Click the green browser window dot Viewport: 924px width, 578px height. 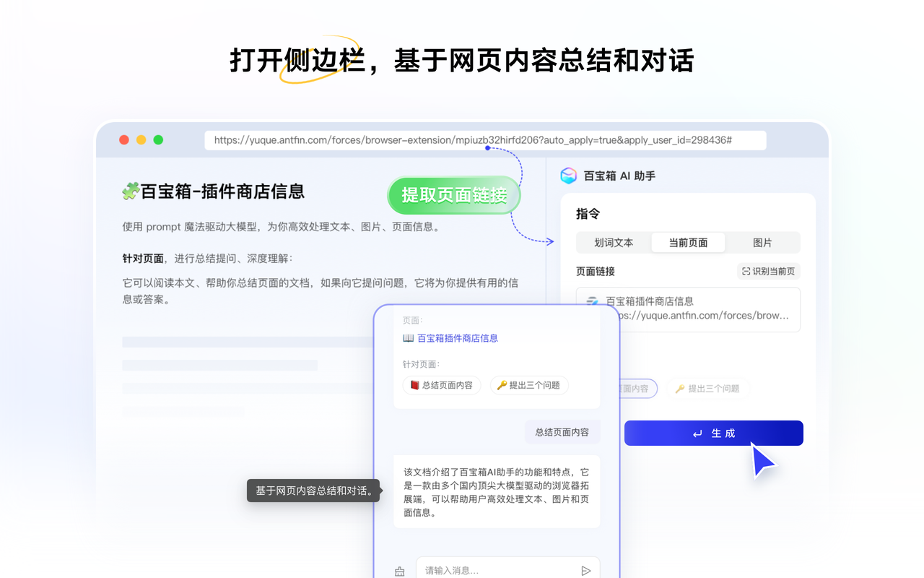(157, 140)
